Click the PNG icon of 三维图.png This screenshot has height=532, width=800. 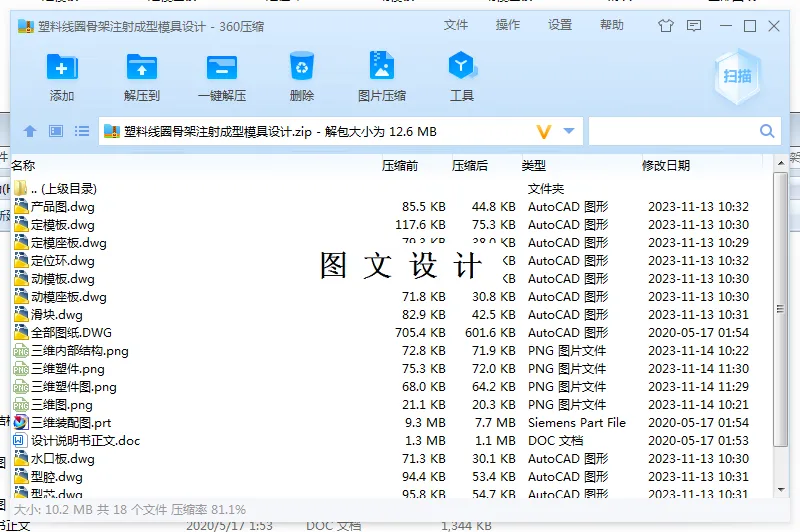pyautogui.click(x=21, y=404)
